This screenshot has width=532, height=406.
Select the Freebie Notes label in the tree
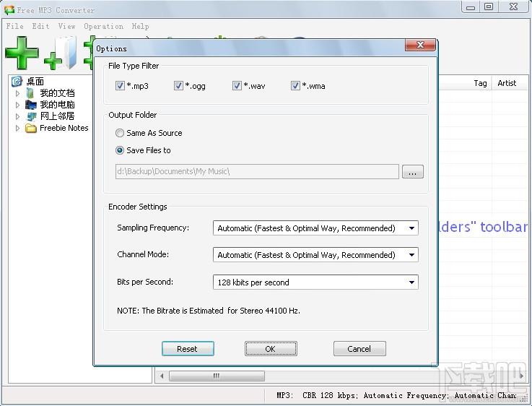tap(64, 128)
